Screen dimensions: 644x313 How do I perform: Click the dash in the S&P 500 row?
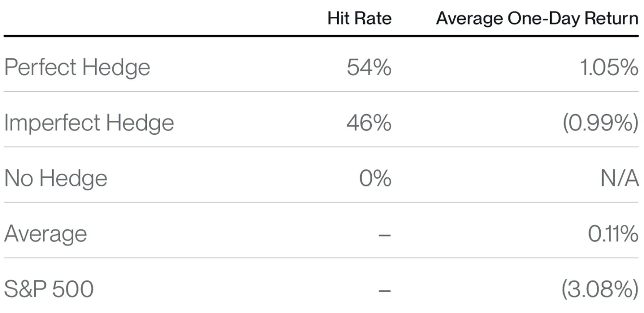[384, 290]
